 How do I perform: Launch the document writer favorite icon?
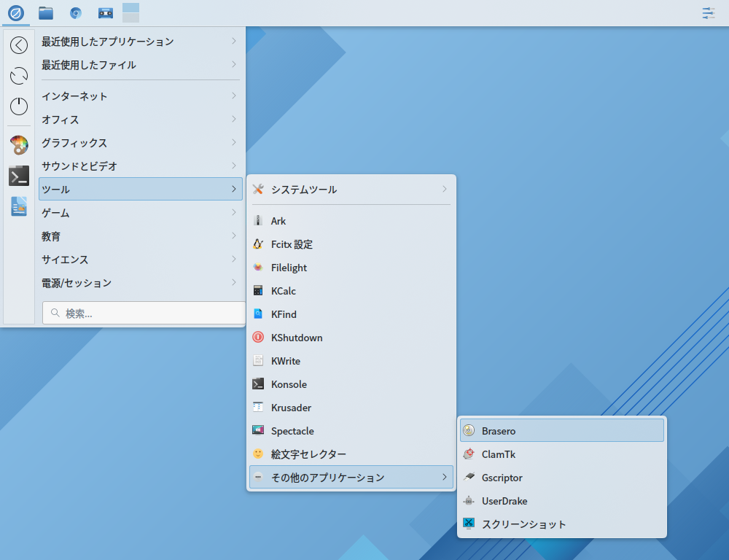click(19, 206)
